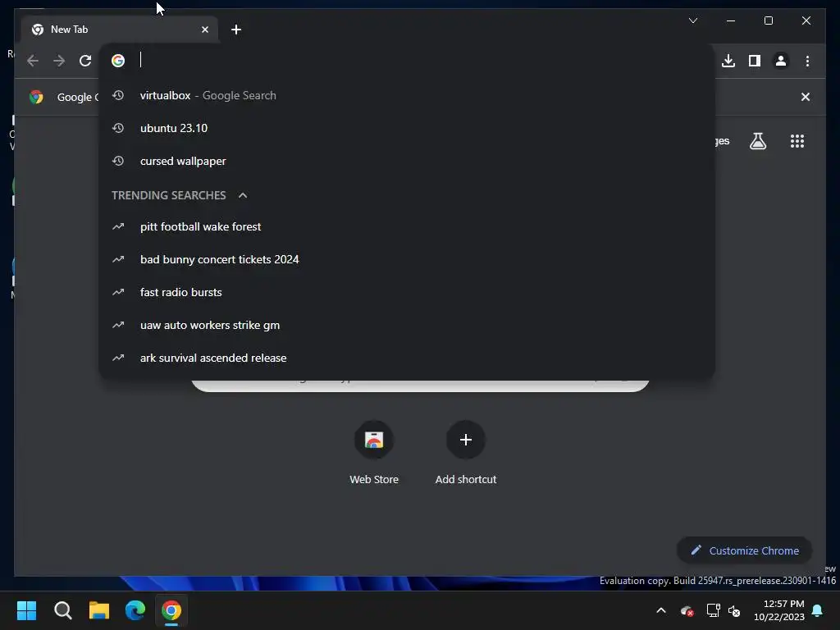Screen dimensions: 840x630
Task: Collapse the Trending Searches section
Action: [x=243, y=195]
